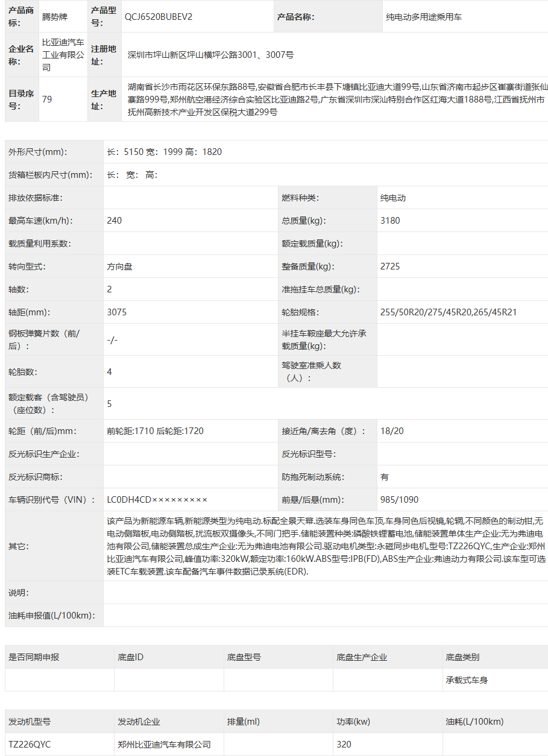Click the 底盘ID column header
548x756 pixels.
click(x=131, y=657)
